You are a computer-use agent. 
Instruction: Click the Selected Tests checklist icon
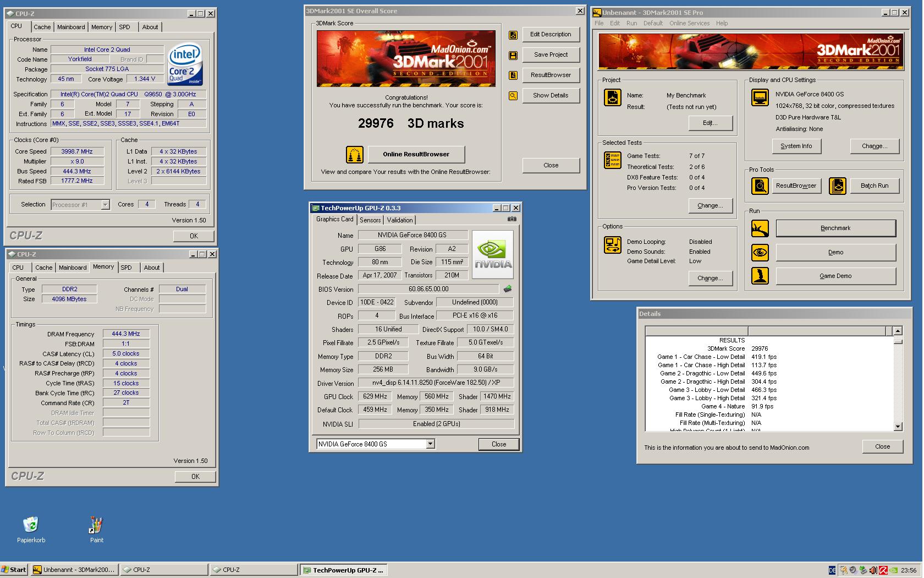point(613,160)
